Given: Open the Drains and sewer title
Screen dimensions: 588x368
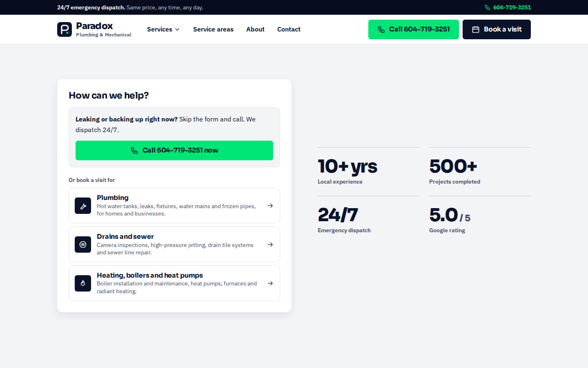Looking at the screenshot, I should pyautogui.click(x=125, y=236).
